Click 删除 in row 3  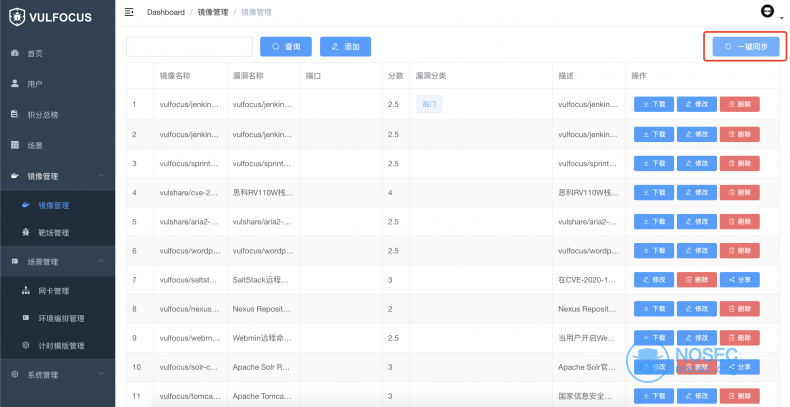pyautogui.click(x=740, y=164)
